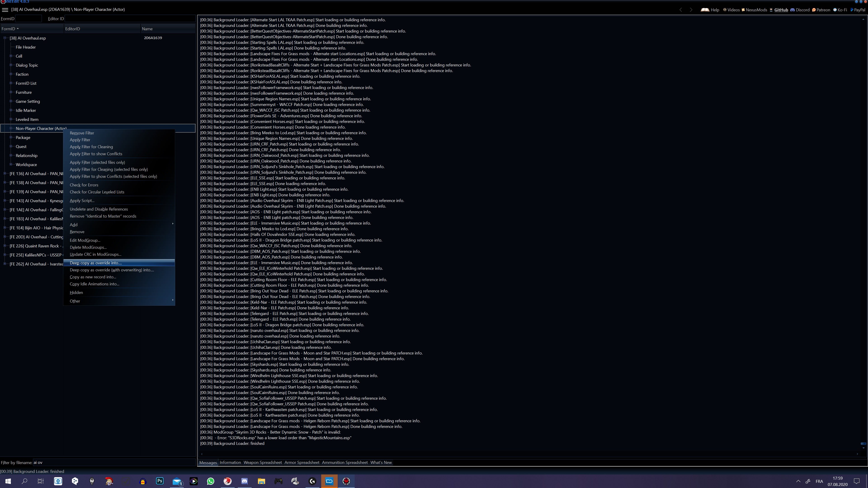Open the hamburger main menu icon
868x488 pixels.
click(5, 10)
